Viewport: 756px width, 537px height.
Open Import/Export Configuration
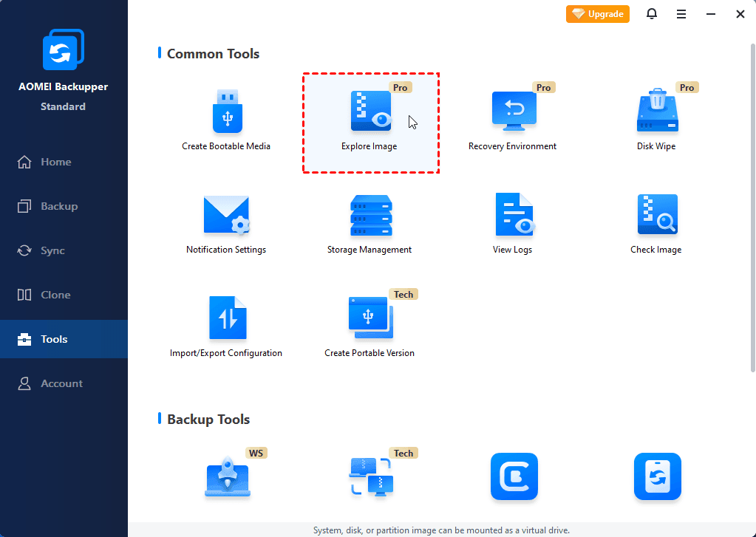point(226,319)
